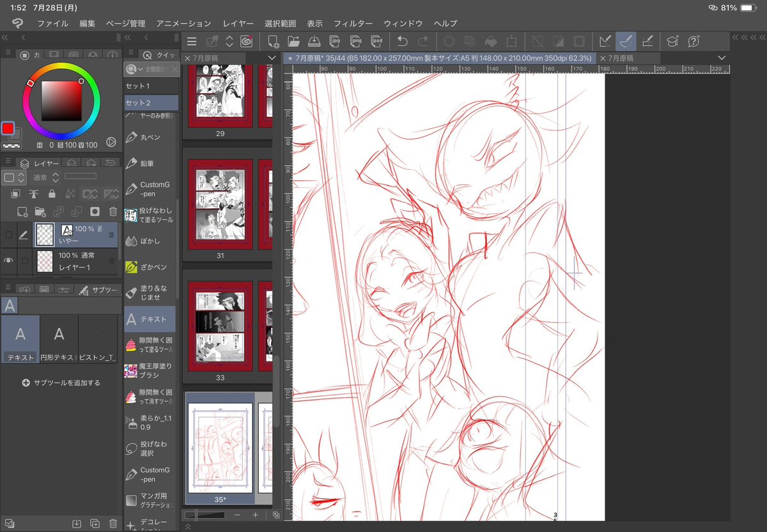Select the transparent color swatch

[11, 145]
